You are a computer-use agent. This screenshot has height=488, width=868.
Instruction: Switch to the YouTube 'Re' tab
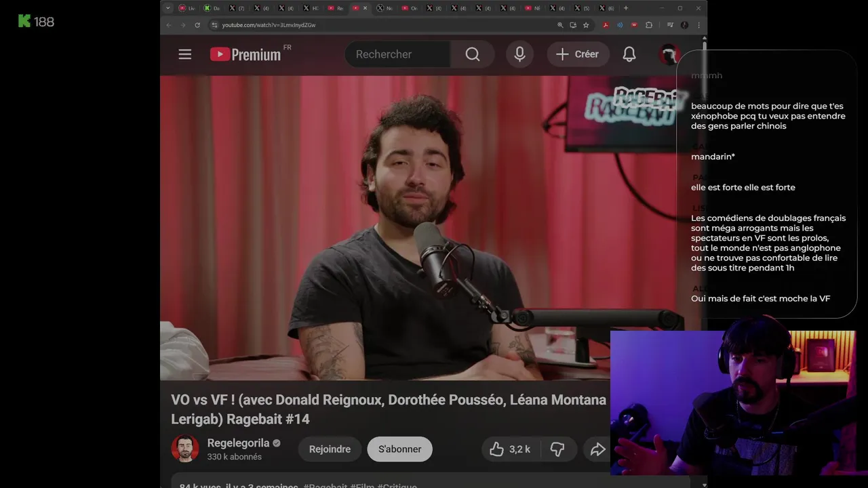point(335,8)
